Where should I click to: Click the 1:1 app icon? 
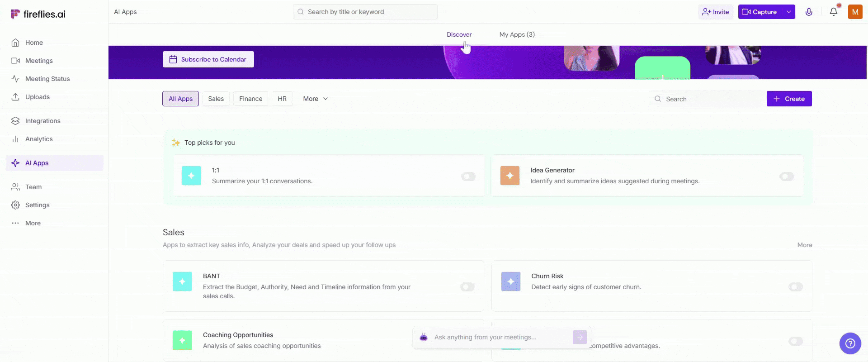pyautogui.click(x=191, y=176)
